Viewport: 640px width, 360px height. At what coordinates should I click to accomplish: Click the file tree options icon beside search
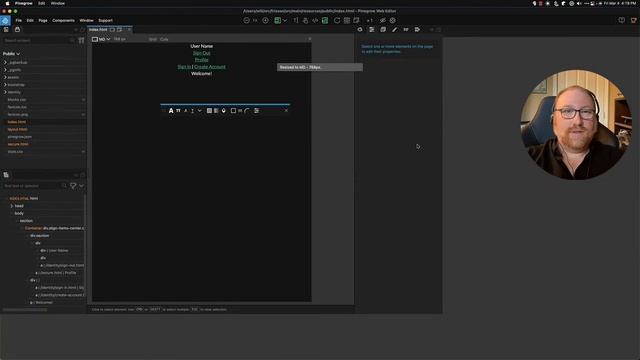pyautogui.click(x=81, y=40)
